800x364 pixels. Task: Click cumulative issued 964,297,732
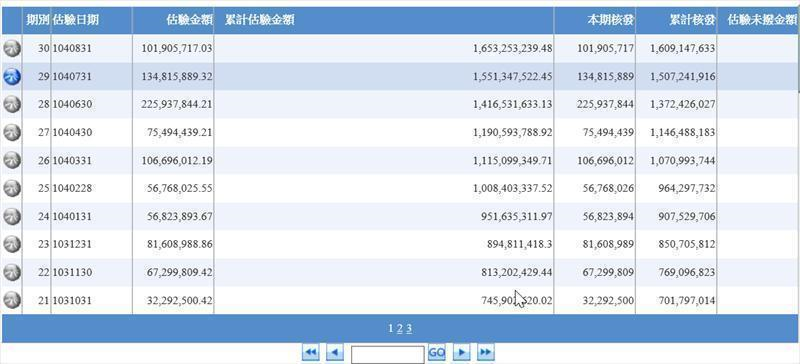point(686,188)
